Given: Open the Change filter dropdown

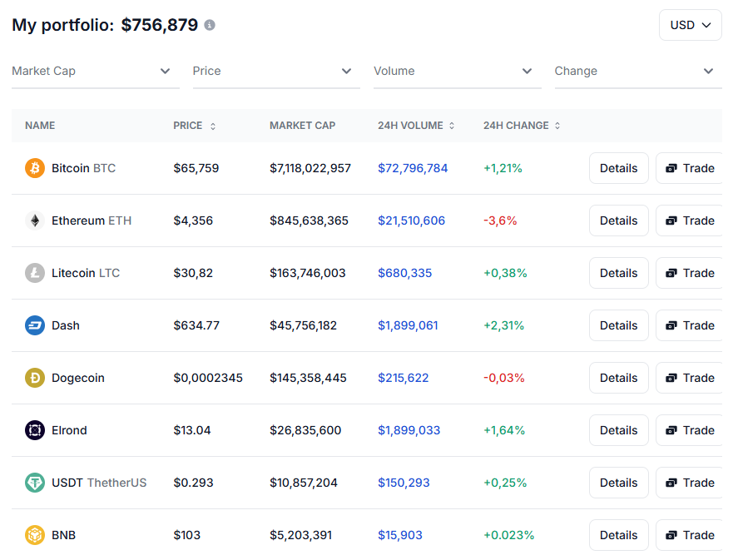Looking at the screenshot, I should pyautogui.click(x=637, y=72).
